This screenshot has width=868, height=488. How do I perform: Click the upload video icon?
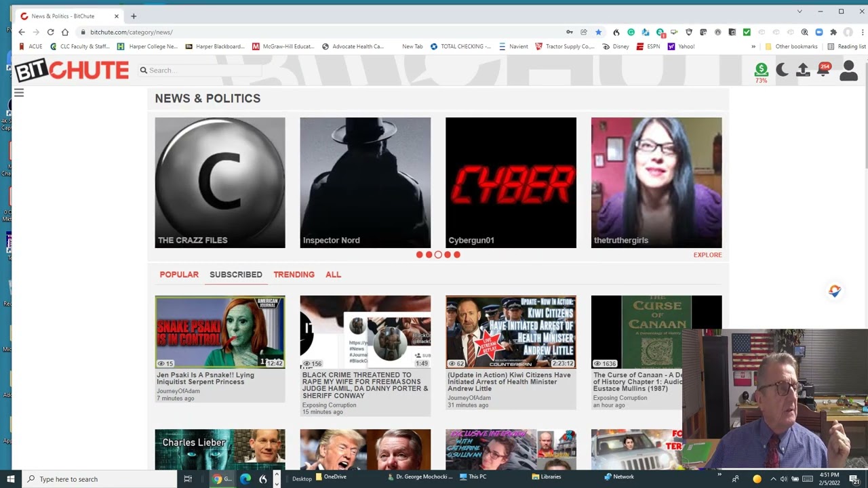pyautogui.click(x=803, y=70)
